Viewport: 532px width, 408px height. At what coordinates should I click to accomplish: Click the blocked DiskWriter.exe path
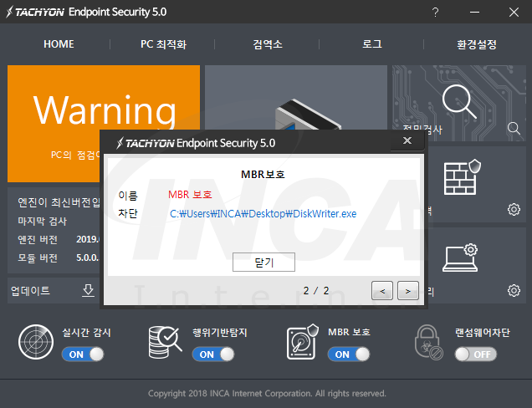pos(263,214)
